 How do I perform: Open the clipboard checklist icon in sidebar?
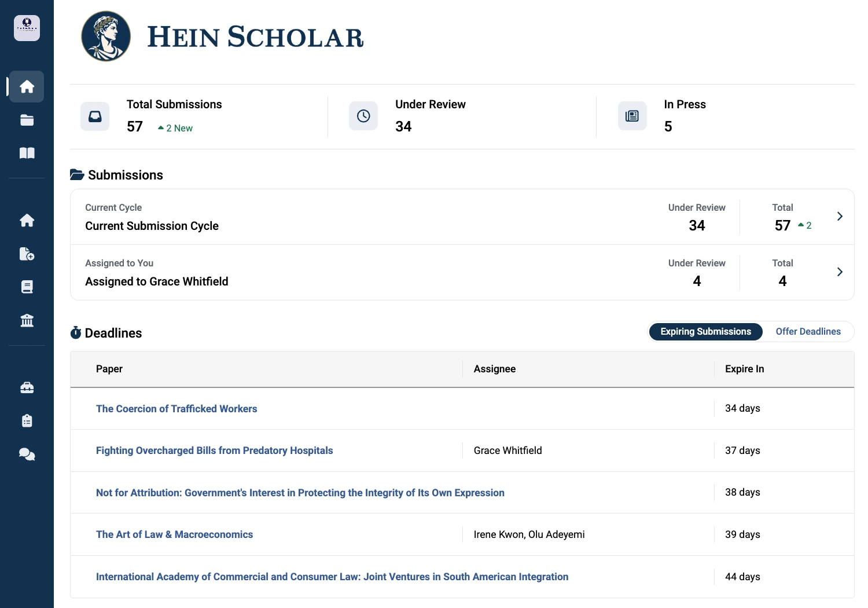pyautogui.click(x=27, y=421)
